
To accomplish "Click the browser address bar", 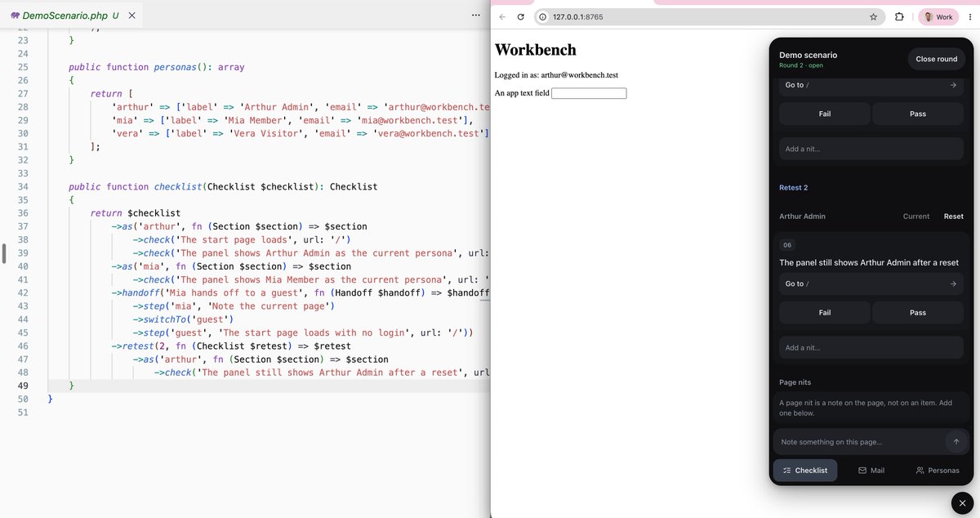I will (709, 16).
